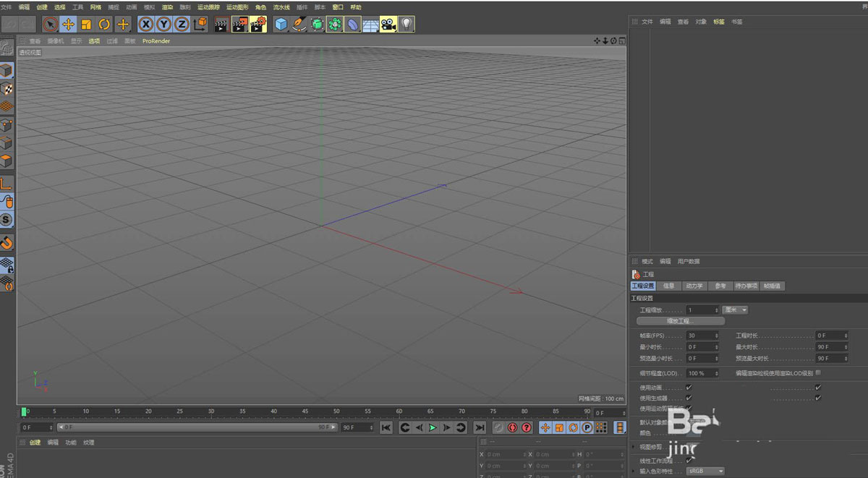Switch to 动力学 Dynamics tab
Viewport: 868px width, 478px height.
(694, 286)
